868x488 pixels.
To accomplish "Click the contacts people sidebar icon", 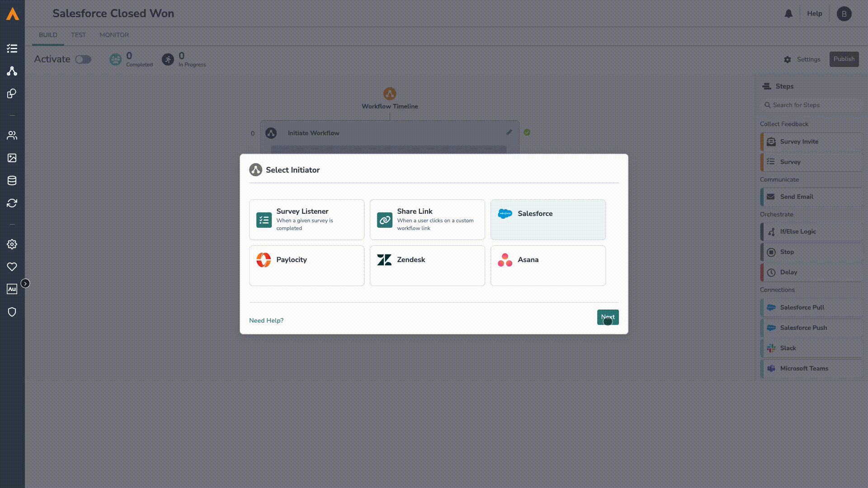I will (12, 135).
